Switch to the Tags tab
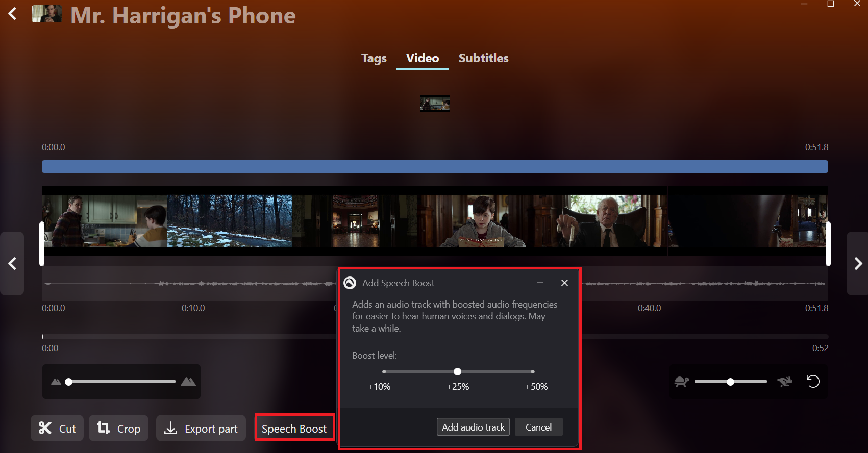 pos(374,58)
